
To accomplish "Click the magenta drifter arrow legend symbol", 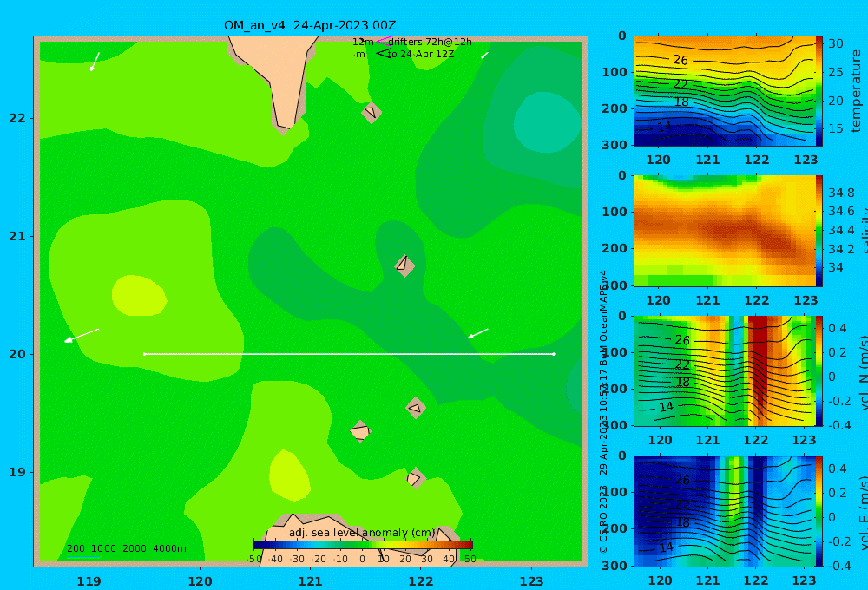I will 383,41.
